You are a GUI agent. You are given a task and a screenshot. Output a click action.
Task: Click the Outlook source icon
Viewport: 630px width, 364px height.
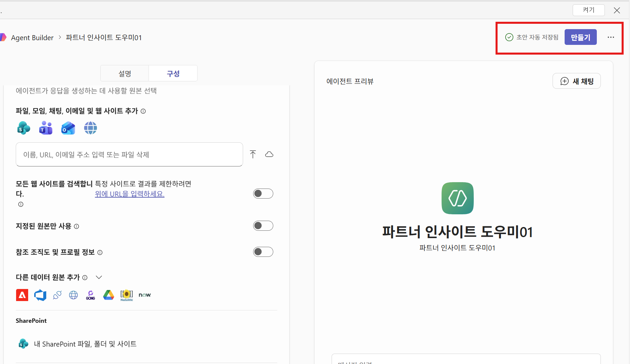click(68, 128)
